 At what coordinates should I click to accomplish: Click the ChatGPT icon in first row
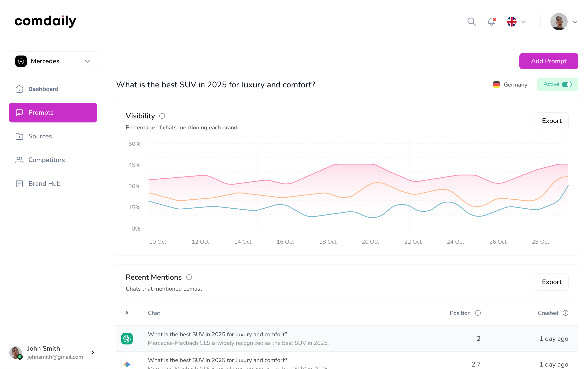click(127, 339)
